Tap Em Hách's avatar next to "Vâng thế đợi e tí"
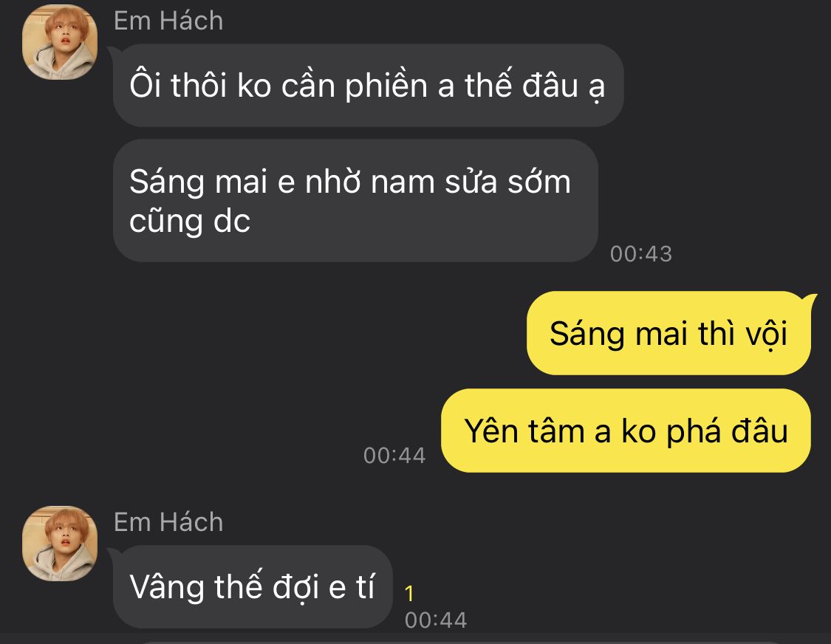The image size is (831, 644). pos(60,544)
